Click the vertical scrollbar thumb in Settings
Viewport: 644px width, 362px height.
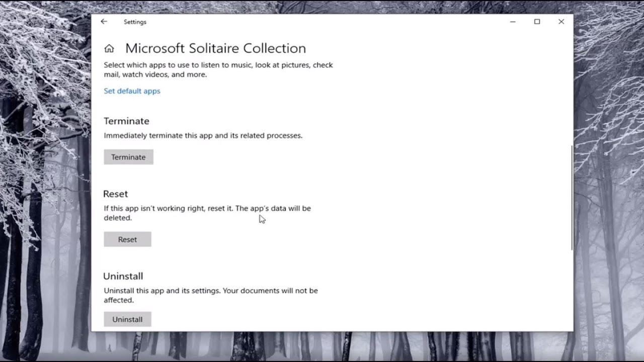[572, 198]
